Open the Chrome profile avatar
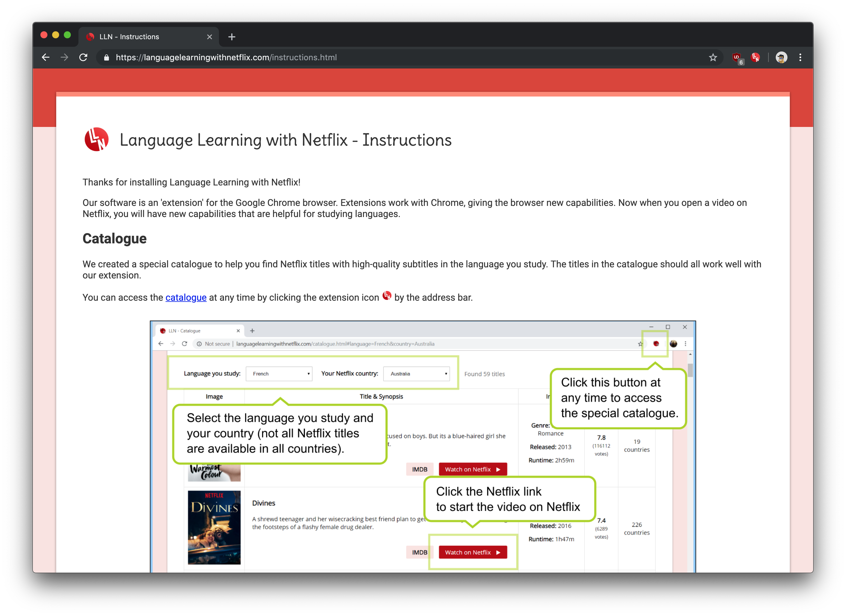This screenshot has width=846, height=616. [781, 57]
